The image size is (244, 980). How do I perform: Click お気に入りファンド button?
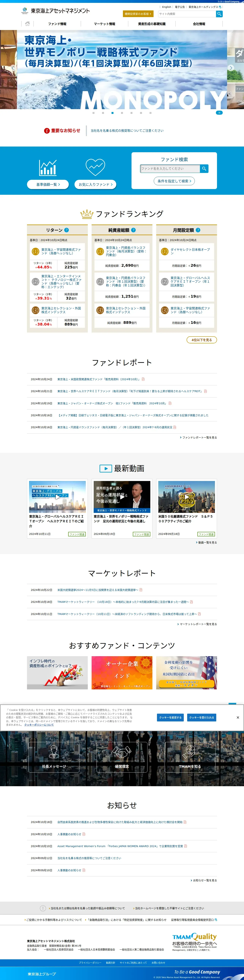point(95,184)
